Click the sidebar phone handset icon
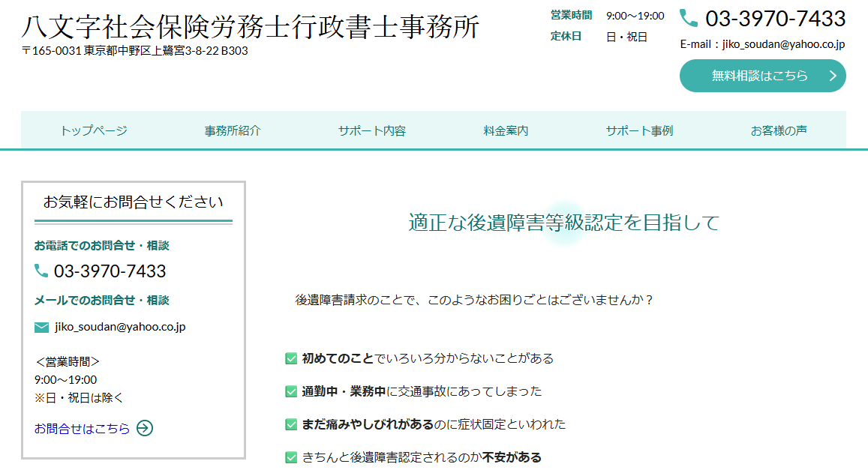 point(41,271)
